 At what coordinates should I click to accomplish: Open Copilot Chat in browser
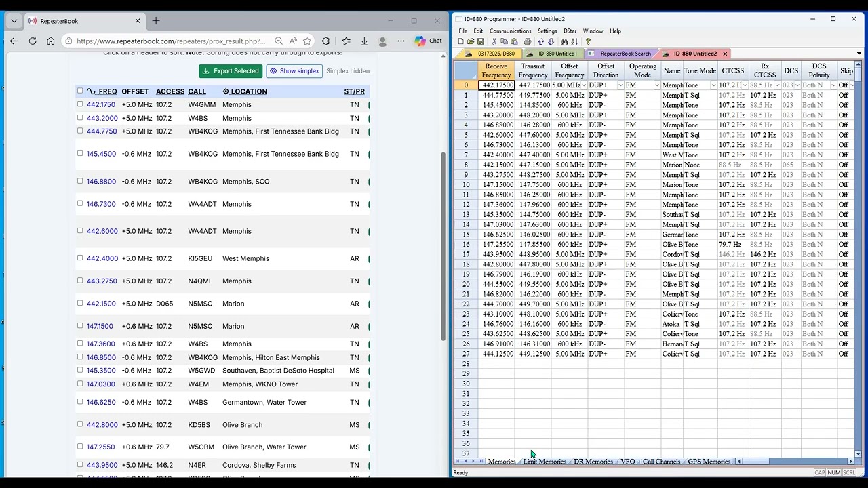pyautogui.click(x=428, y=41)
